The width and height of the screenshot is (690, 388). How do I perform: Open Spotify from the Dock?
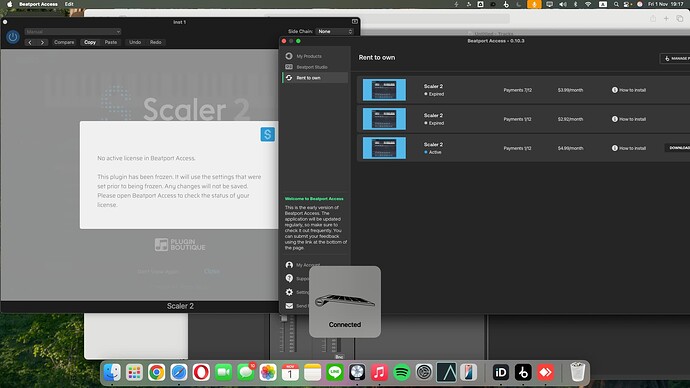click(x=402, y=373)
